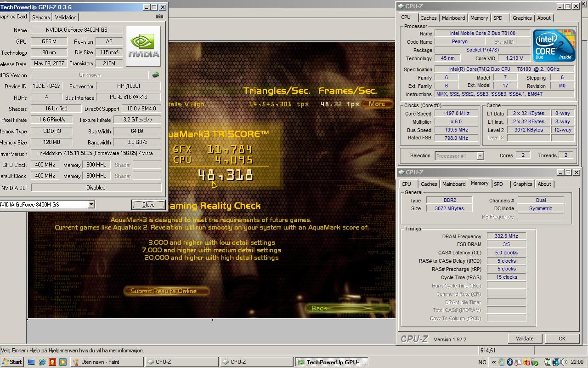588x368 pixels.
Task: Open CPU tab in the lower CPU-Z window
Action: (407, 184)
